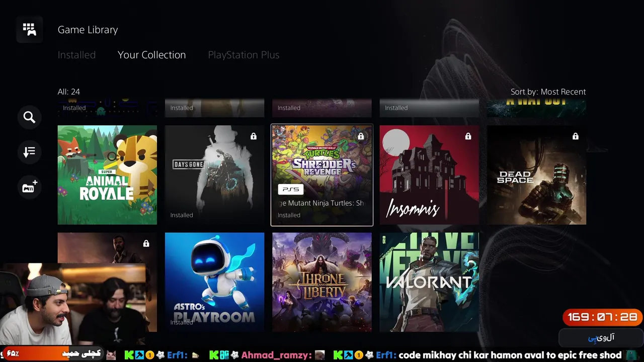Select the Insomnis game tile
The image size is (644, 362).
point(429,175)
